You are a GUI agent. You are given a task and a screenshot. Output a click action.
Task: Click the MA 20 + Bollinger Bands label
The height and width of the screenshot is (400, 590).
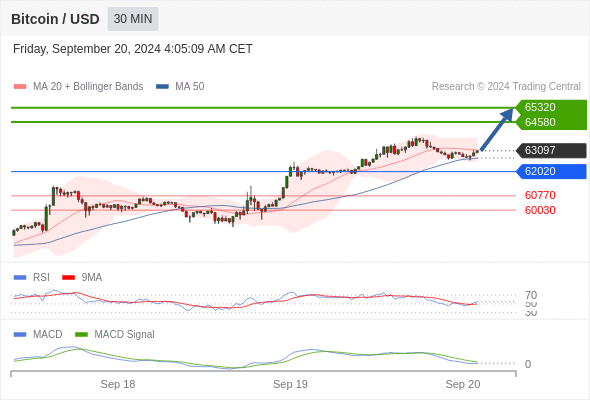click(x=88, y=87)
